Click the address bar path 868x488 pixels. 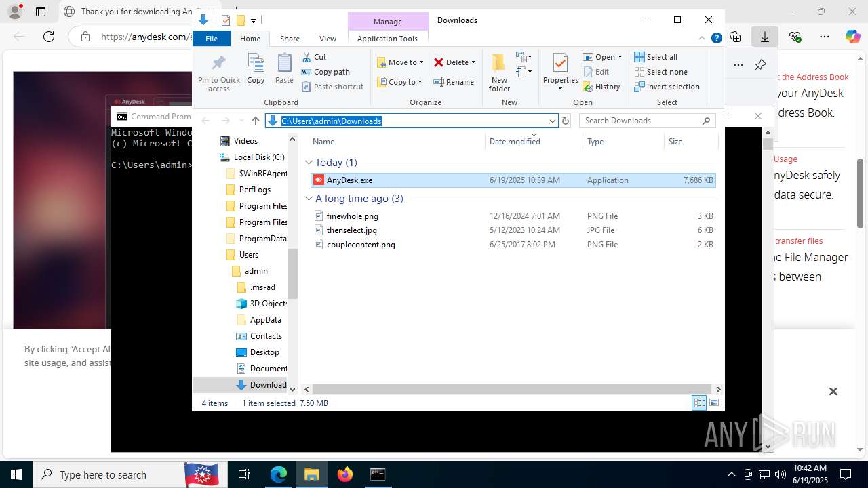click(332, 121)
